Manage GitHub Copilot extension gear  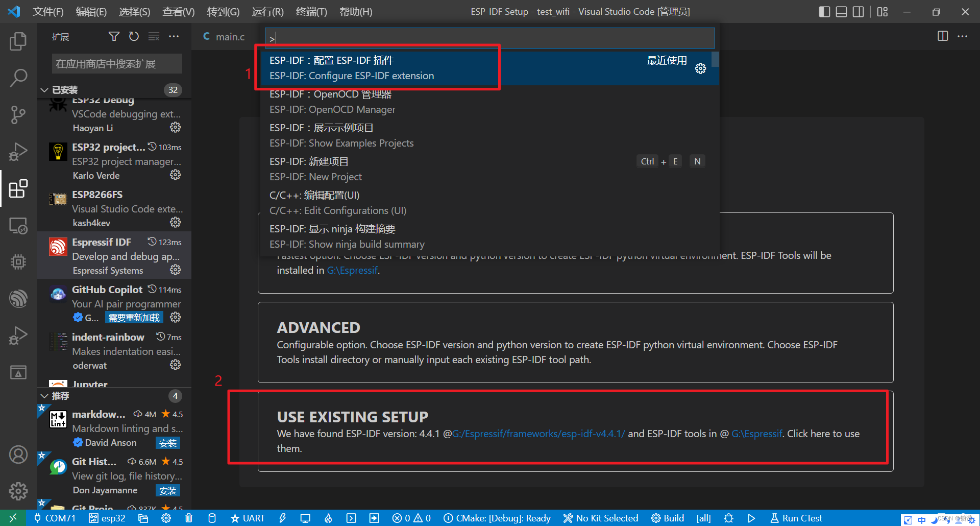[x=175, y=317]
